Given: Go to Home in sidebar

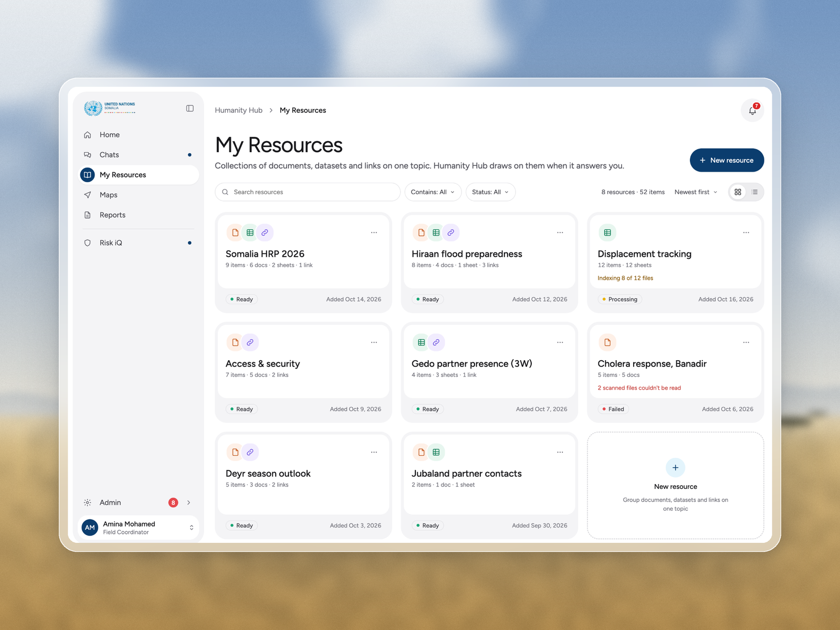Looking at the screenshot, I should click(139, 135).
